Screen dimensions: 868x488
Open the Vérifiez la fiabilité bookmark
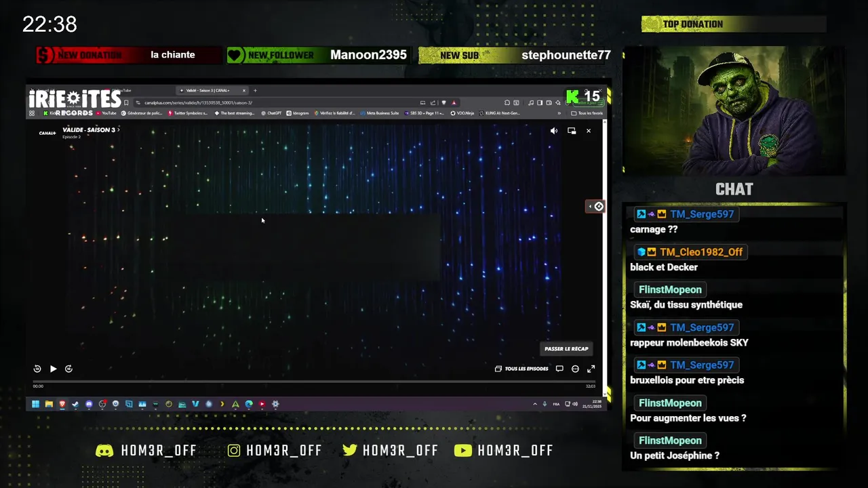click(335, 113)
